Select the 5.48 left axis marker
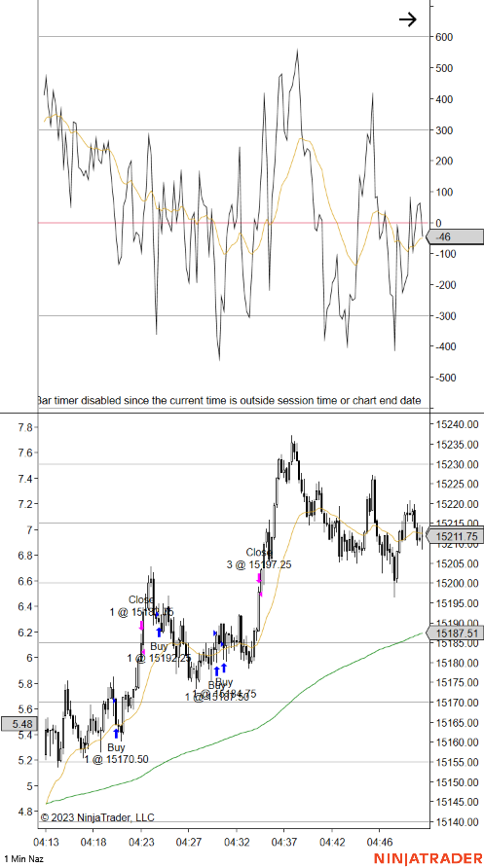The image size is (484, 868). [x=19, y=724]
